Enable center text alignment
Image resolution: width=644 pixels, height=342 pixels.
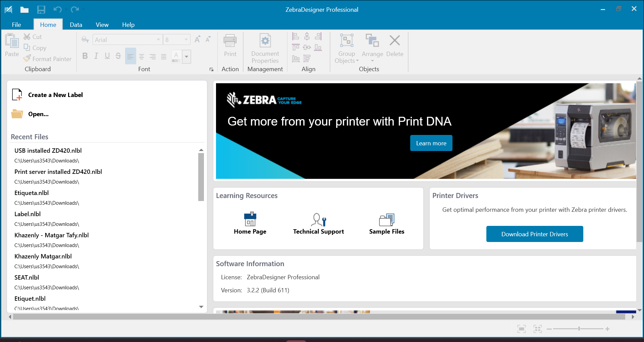tap(142, 56)
